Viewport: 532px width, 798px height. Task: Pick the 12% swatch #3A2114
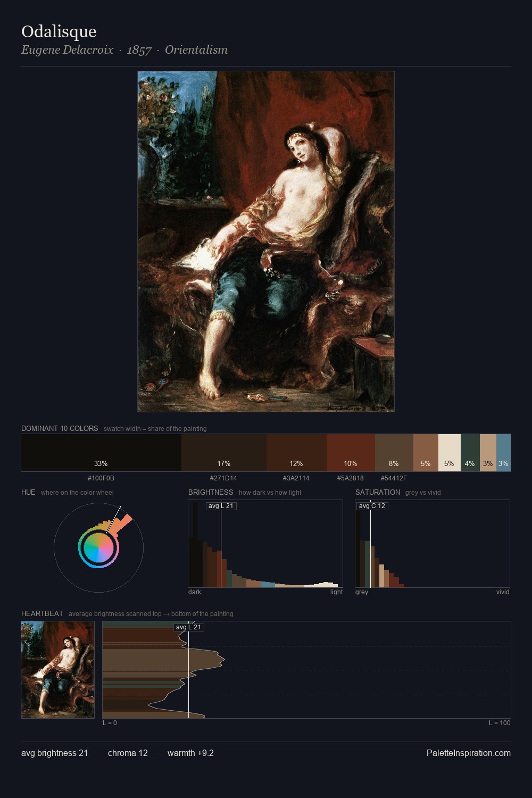296,453
